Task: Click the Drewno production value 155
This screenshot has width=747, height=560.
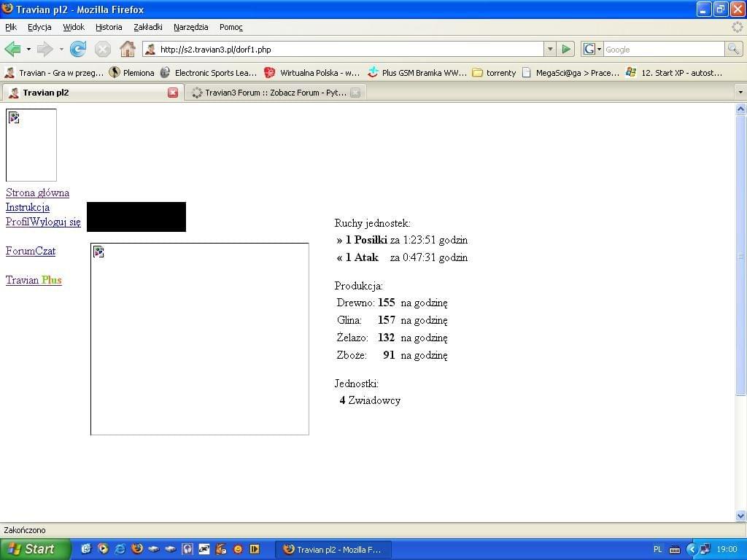Action: (x=387, y=303)
